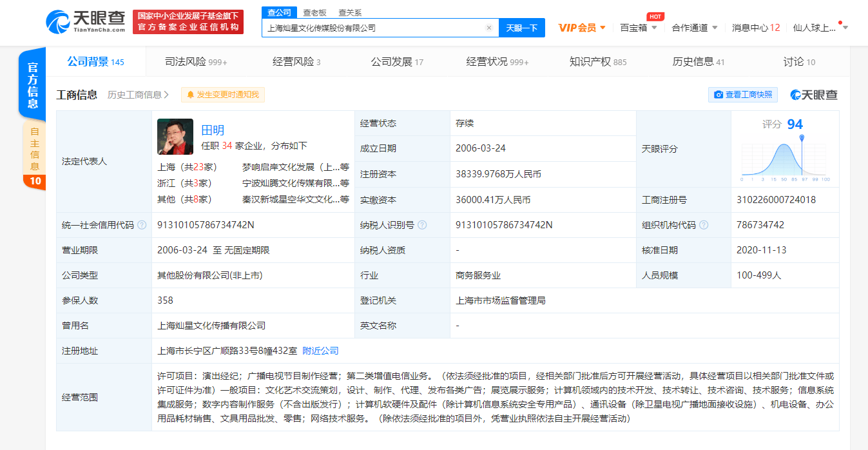
Task: Click the 人员规模 value 100-499人
Action: (x=759, y=275)
